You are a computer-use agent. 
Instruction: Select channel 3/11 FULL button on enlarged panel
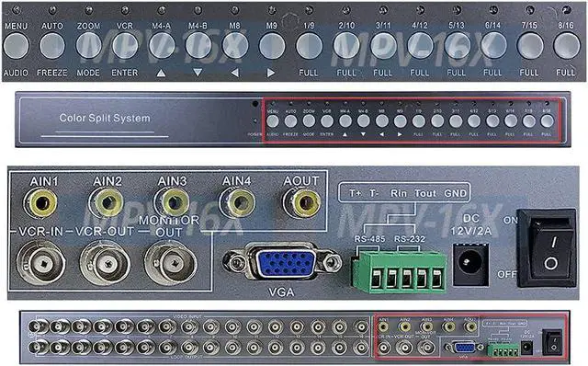[383, 46]
